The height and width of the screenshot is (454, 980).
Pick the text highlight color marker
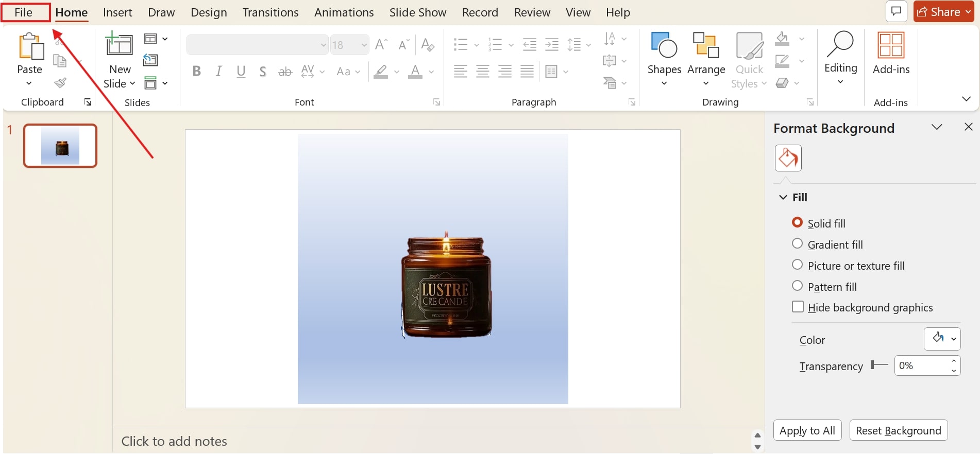[x=381, y=72]
